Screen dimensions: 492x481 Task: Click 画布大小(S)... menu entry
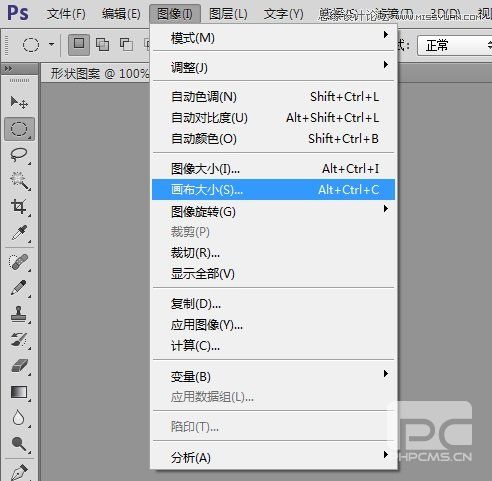click(273, 190)
